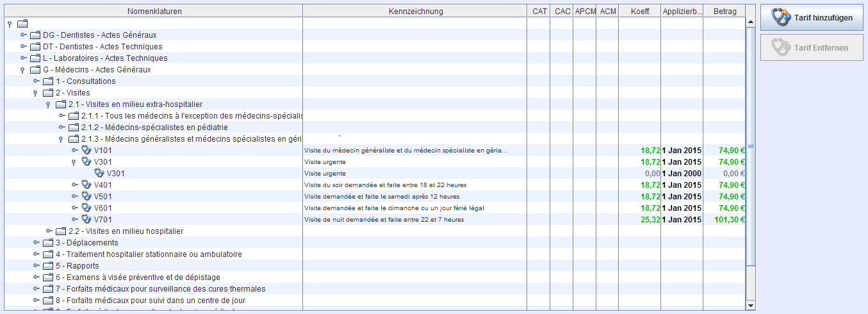Click the folder icon for 1 - Consultations
Image resolution: width=868 pixels, height=314 pixels.
click(x=48, y=81)
